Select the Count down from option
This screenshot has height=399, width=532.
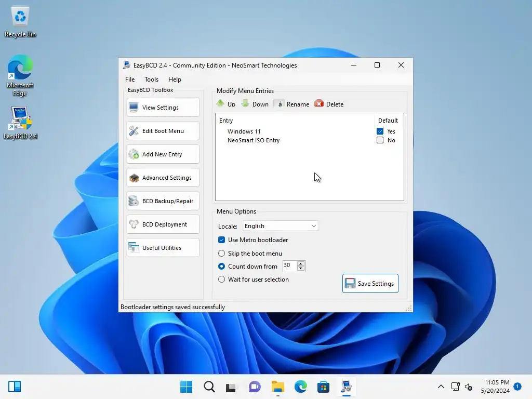(x=221, y=267)
